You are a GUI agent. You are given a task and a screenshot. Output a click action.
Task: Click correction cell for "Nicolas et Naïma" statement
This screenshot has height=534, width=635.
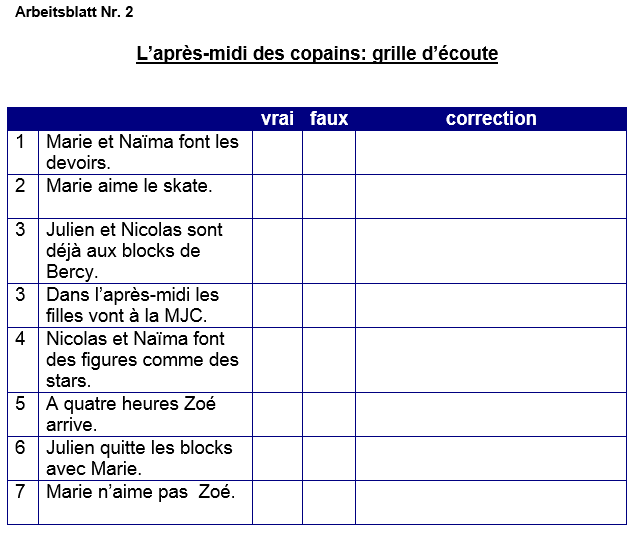(491, 359)
